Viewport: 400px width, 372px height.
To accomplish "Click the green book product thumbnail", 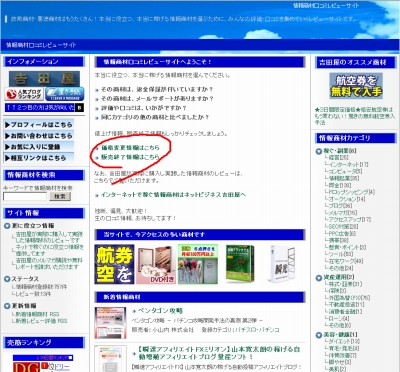I will [x=240, y=264].
